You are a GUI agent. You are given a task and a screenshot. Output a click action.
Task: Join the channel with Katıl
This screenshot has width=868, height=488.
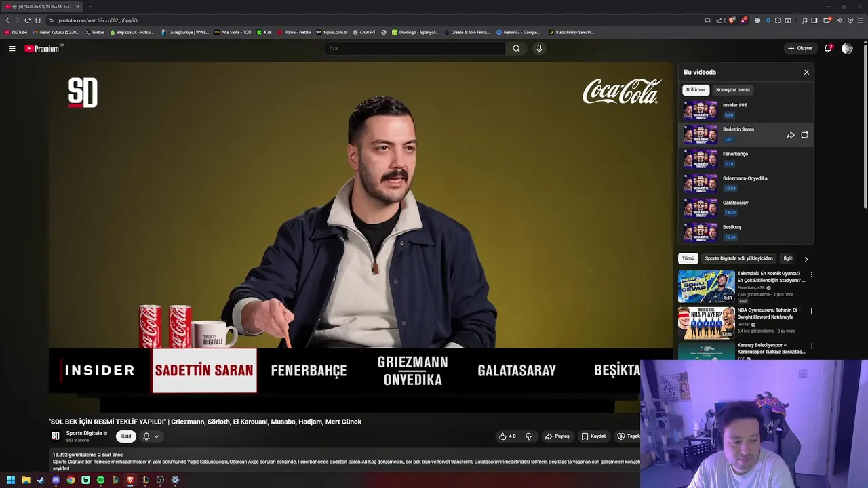tap(126, 436)
